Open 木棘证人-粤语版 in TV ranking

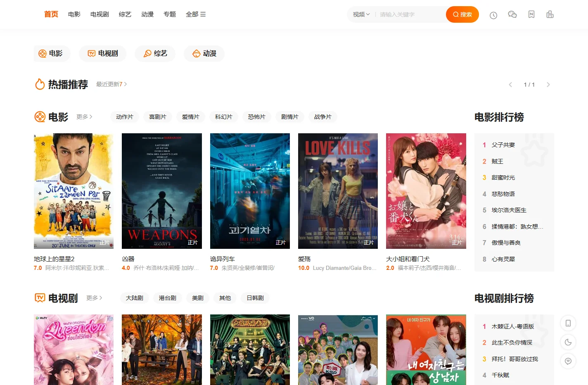pos(513,326)
